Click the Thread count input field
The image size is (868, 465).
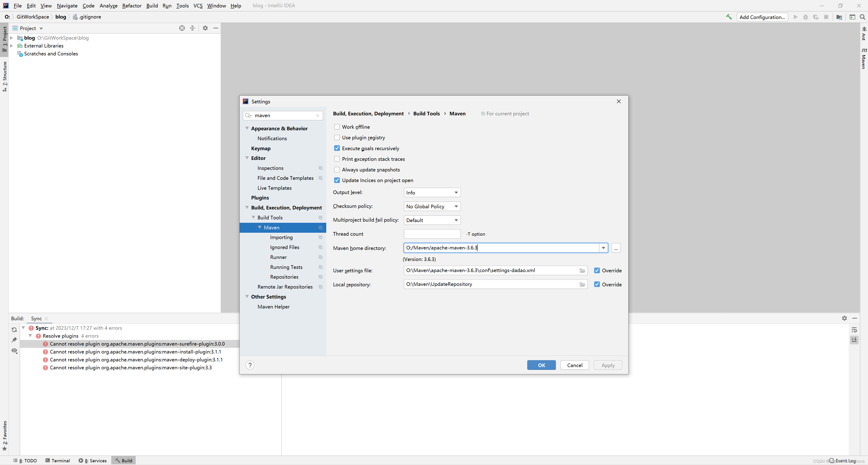432,234
